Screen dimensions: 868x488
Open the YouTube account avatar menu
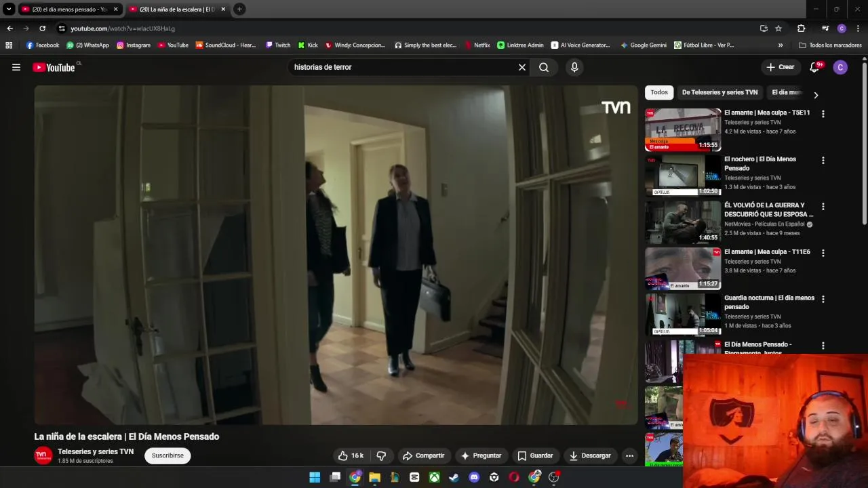(x=840, y=67)
